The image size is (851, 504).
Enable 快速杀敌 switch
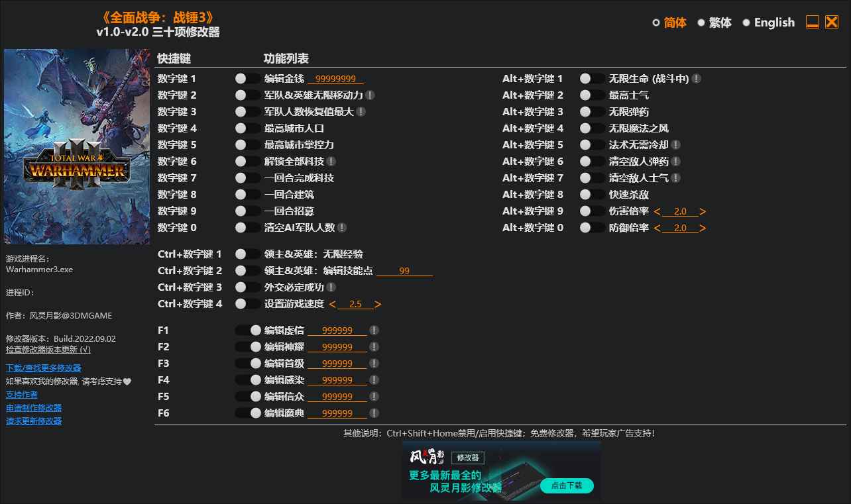click(x=593, y=195)
